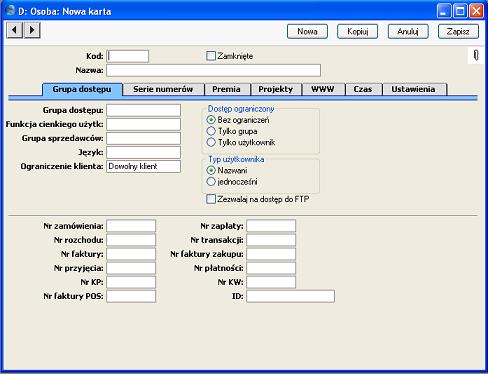The width and height of the screenshot is (488, 374).
Task: Click Anuluj to cancel
Action: [408, 32]
